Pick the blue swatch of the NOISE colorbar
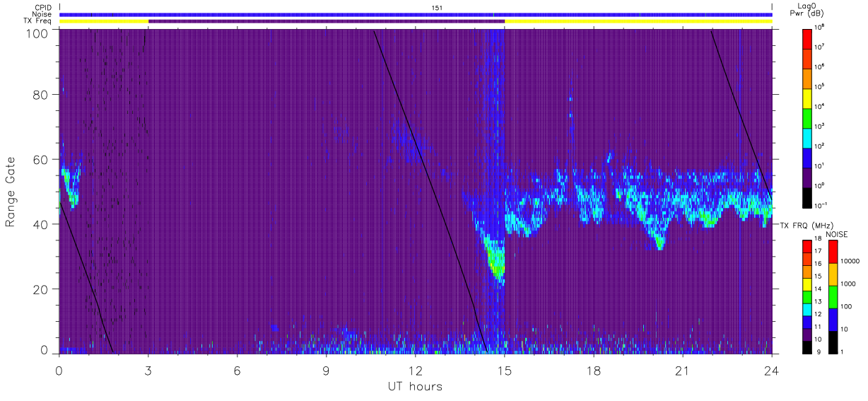868x401 pixels. (833, 320)
